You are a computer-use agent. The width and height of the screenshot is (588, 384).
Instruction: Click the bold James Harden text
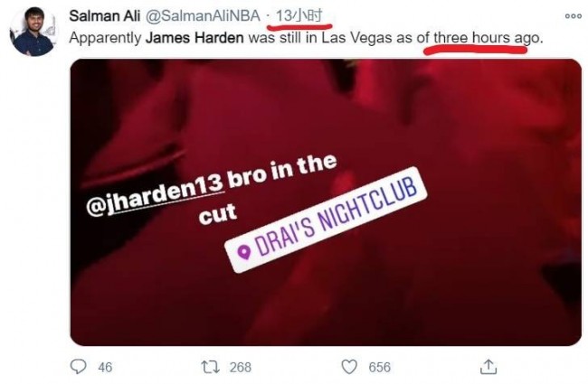[194, 38]
